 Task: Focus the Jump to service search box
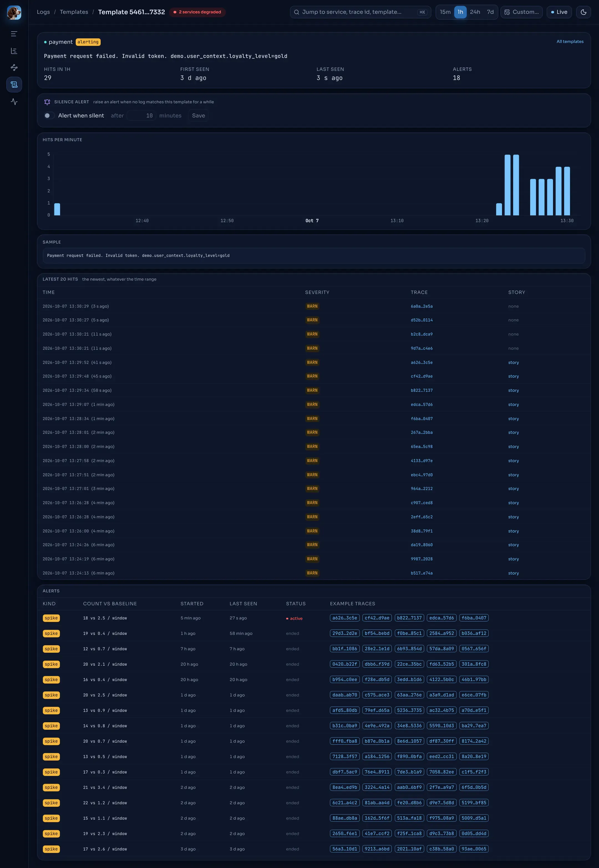(360, 12)
